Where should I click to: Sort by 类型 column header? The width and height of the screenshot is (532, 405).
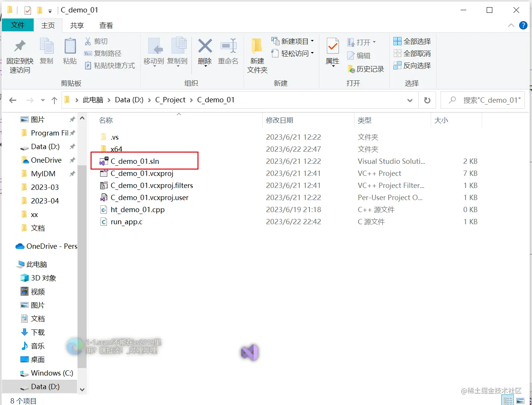pos(365,120)
